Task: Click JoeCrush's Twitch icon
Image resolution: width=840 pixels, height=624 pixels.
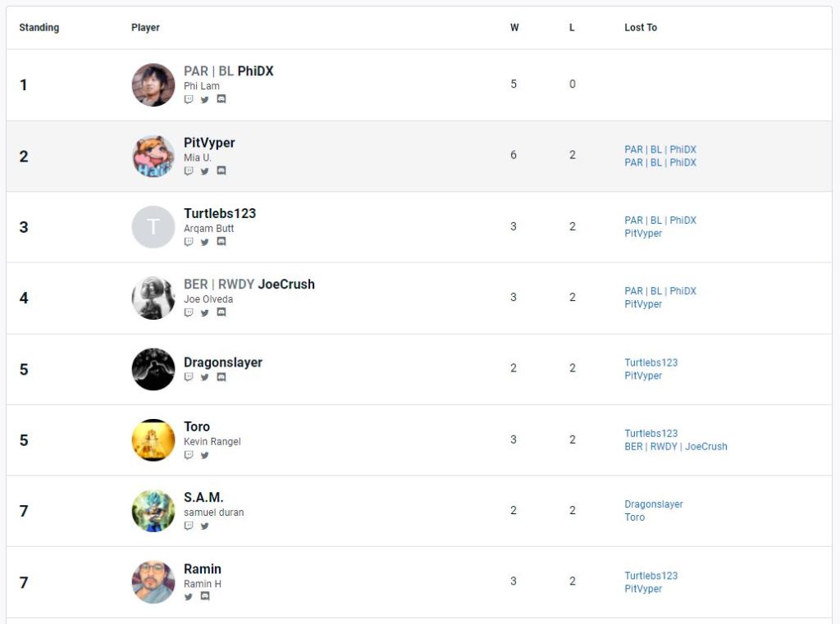Action: (189, 312)
